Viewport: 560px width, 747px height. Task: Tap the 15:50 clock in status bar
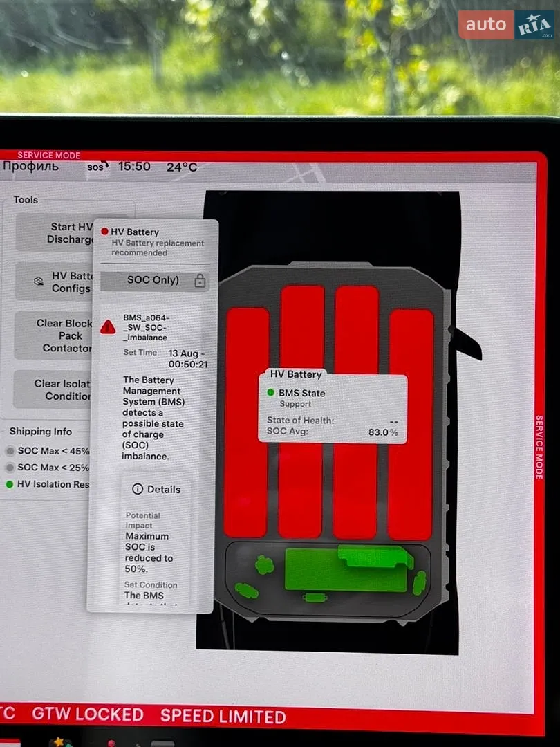(134, 166)
